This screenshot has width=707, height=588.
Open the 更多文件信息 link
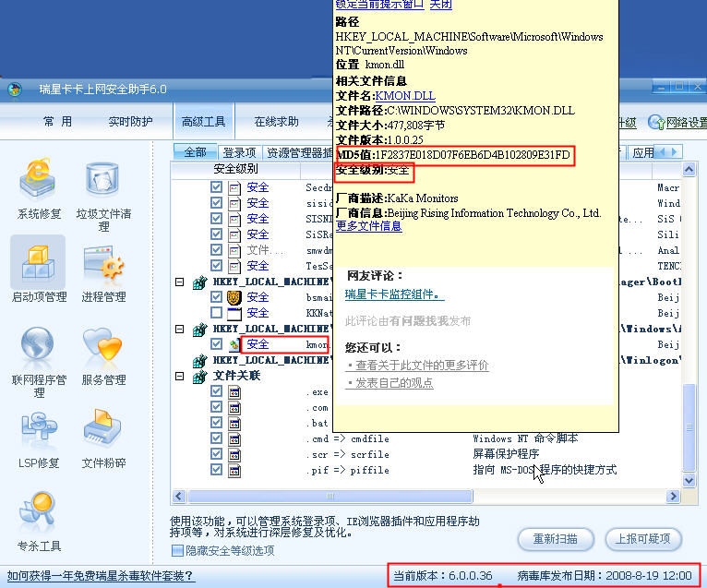click(x=368, y=226)
